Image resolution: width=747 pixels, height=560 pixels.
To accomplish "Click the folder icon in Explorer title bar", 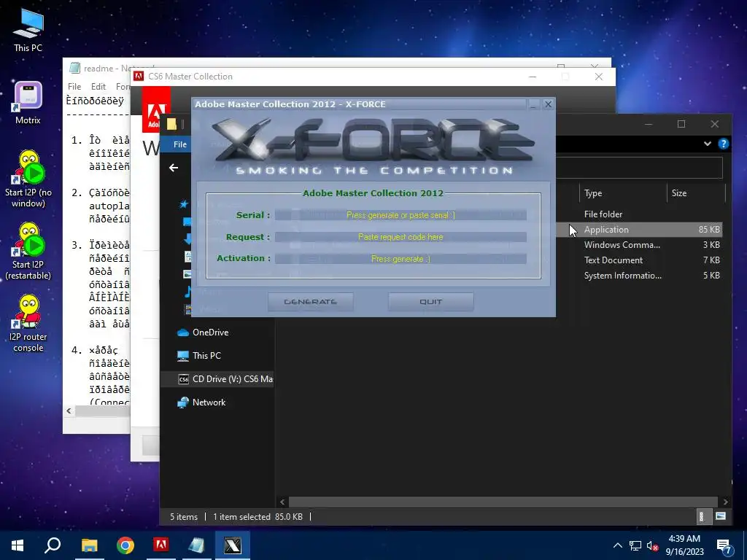I will (x=171, y=124).
